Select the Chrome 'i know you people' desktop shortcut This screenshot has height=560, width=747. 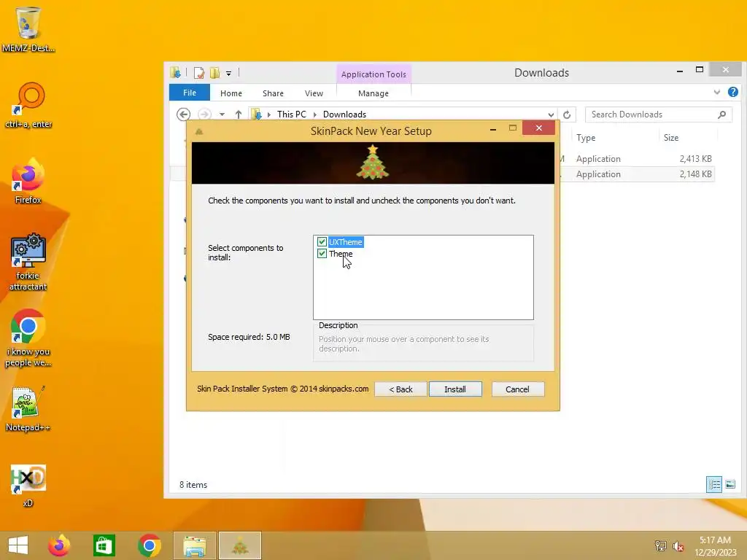coord(28,338)
